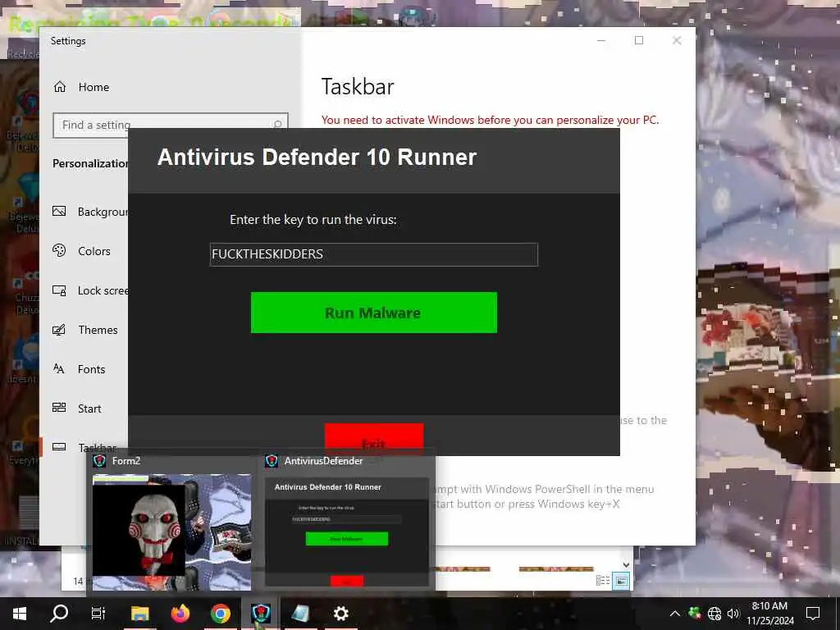Open network globe icon in system tray
The height and width of the screenshot is (630, 840).
pos(714,614)
